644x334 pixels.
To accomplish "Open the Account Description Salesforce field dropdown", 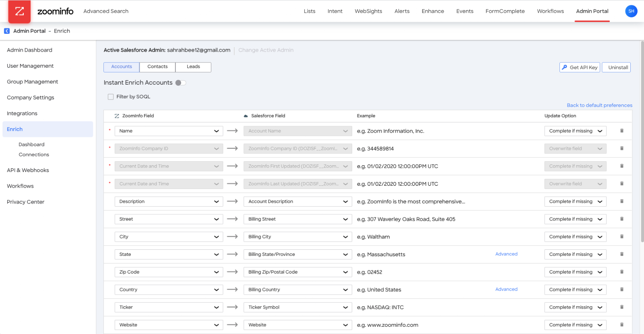I will 298,201.
